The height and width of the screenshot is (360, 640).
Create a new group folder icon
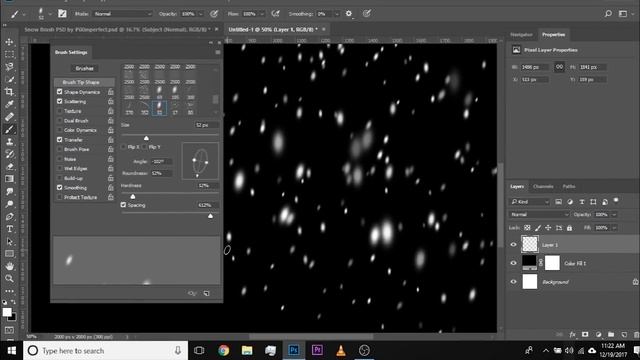[x=611, y=334]
